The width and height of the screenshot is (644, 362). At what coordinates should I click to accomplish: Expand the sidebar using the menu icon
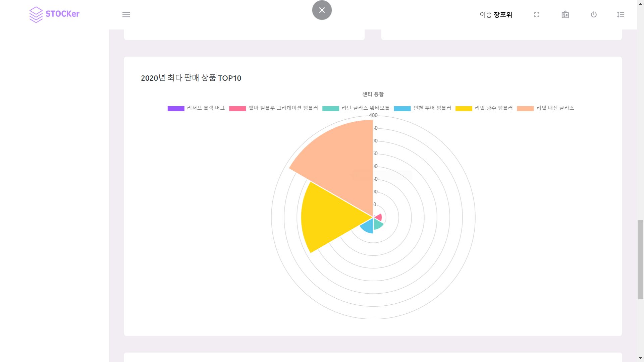[126, 14]
